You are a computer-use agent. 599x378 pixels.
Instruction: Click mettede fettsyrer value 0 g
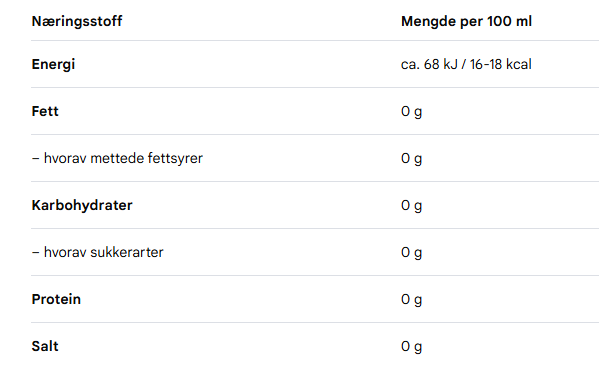[411, 159]
